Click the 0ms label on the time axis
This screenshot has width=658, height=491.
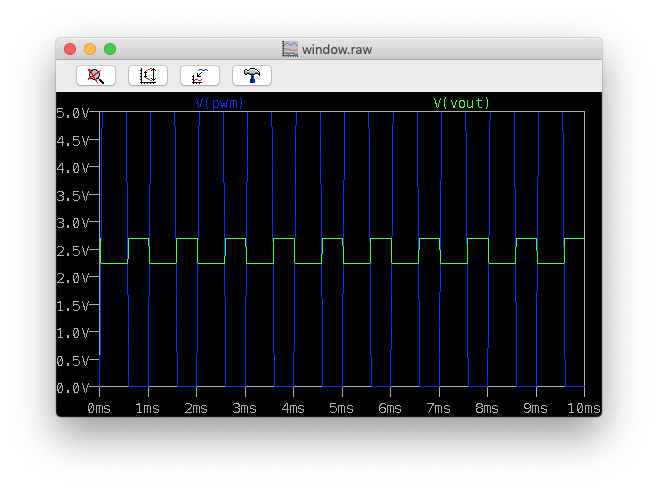click(x=99, y=408)
